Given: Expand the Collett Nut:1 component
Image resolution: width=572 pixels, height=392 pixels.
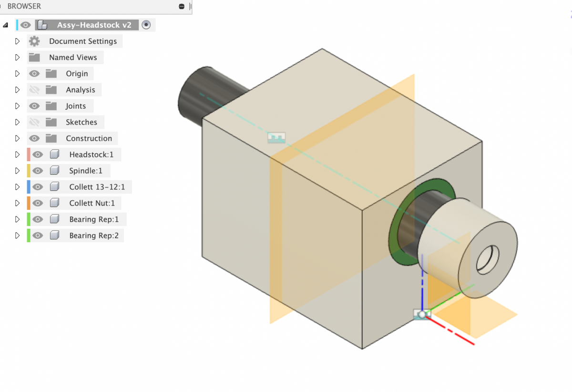Looking at the screenshot, I should (x=17, y=203).
